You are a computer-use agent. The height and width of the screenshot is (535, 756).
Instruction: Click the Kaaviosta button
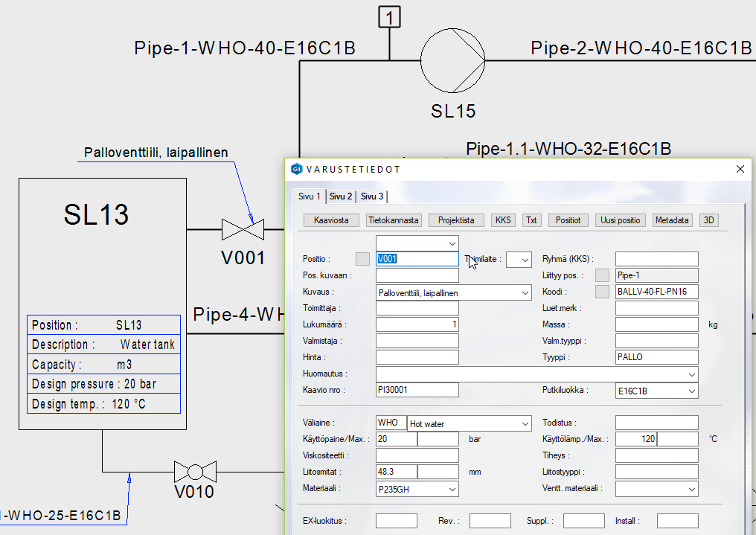tap(331, 220)
